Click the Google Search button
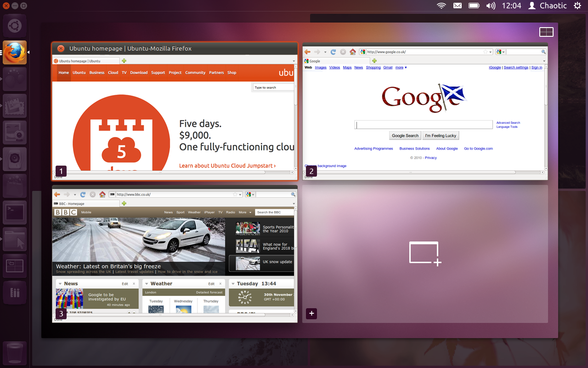The height and width of the screenshot is (368, 588). [405, 136]
